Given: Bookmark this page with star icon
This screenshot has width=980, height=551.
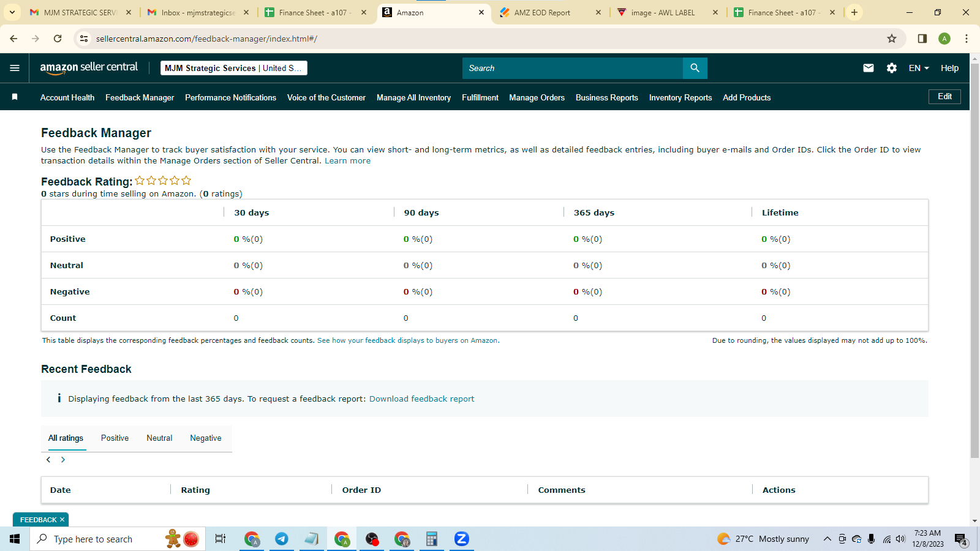Looking at the screenshot, I should click(892, 39).
